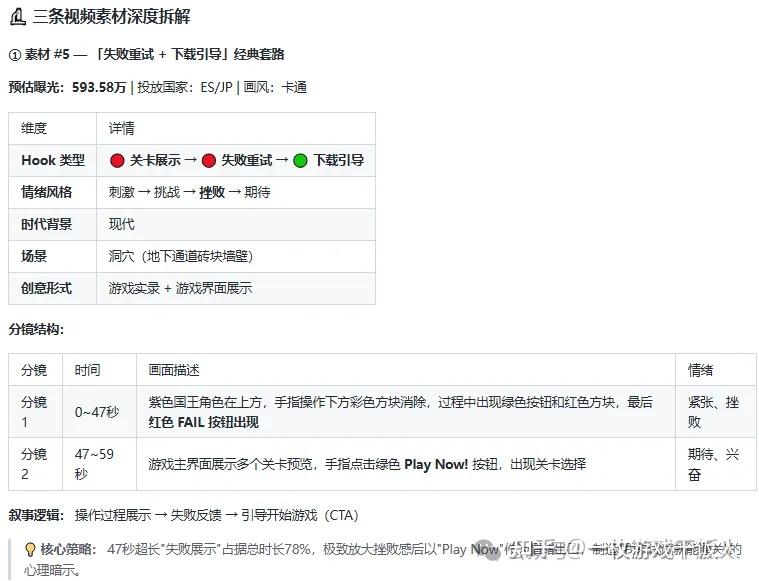Click the red circle before 关卡展示

click(117, 160)
